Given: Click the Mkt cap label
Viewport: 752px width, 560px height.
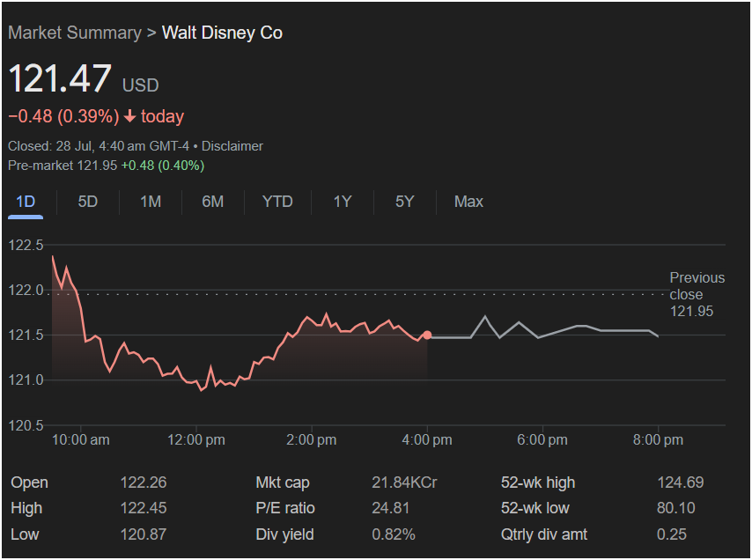Looking at the screenshot, I should point(283,483).
